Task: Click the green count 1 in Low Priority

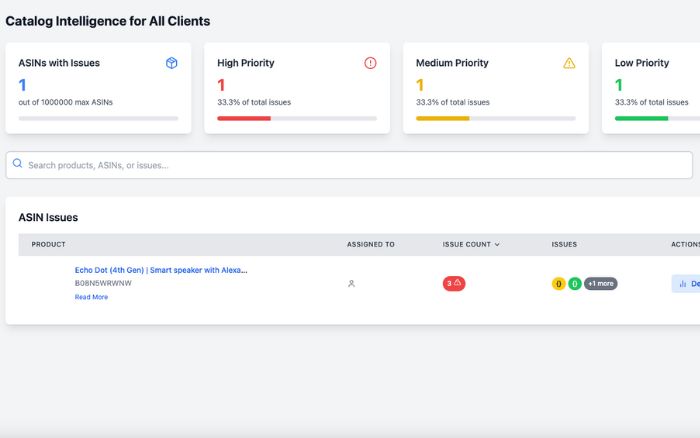Action: [618, 85]
